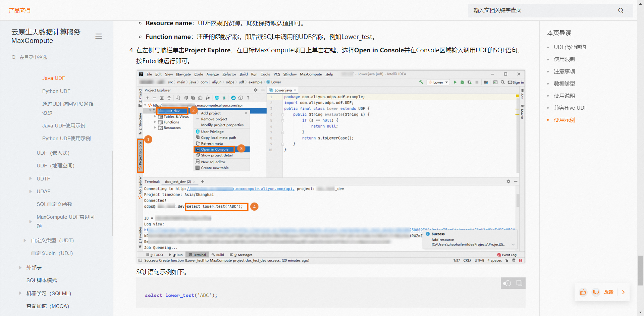The height and width of the screenshot is (316, 644).
Task: Open the 产品文档 link
Action: tap(19, 10)
